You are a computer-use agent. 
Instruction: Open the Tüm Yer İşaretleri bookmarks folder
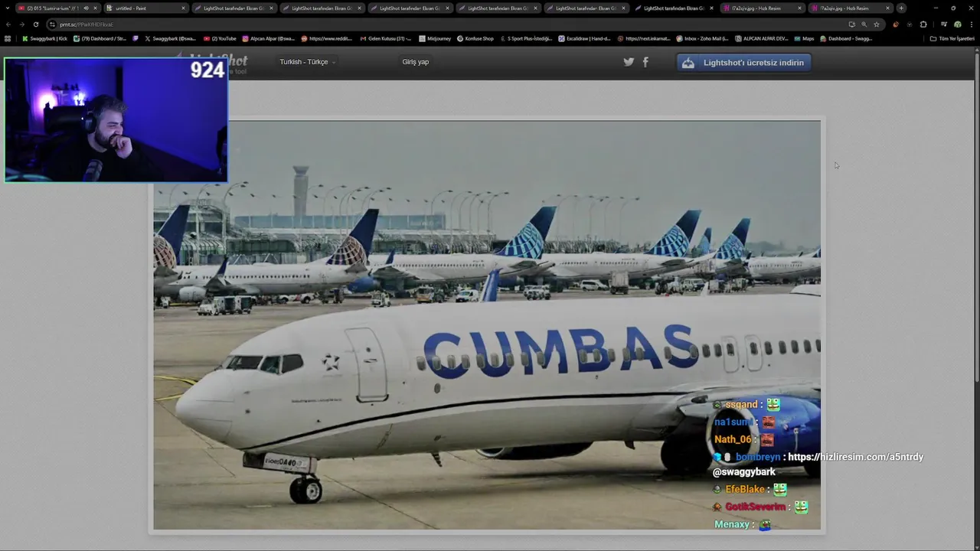click(952, 38)
